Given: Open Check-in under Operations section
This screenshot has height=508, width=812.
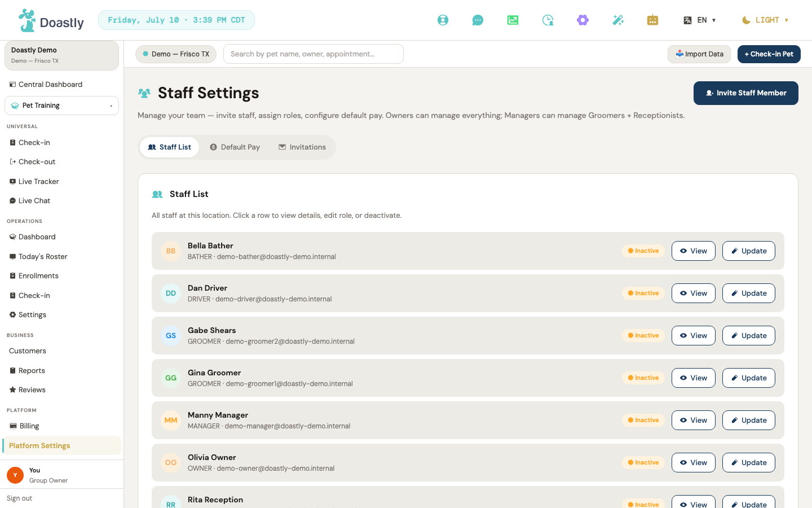Looking at the screenshot, I should pos(61,296).
